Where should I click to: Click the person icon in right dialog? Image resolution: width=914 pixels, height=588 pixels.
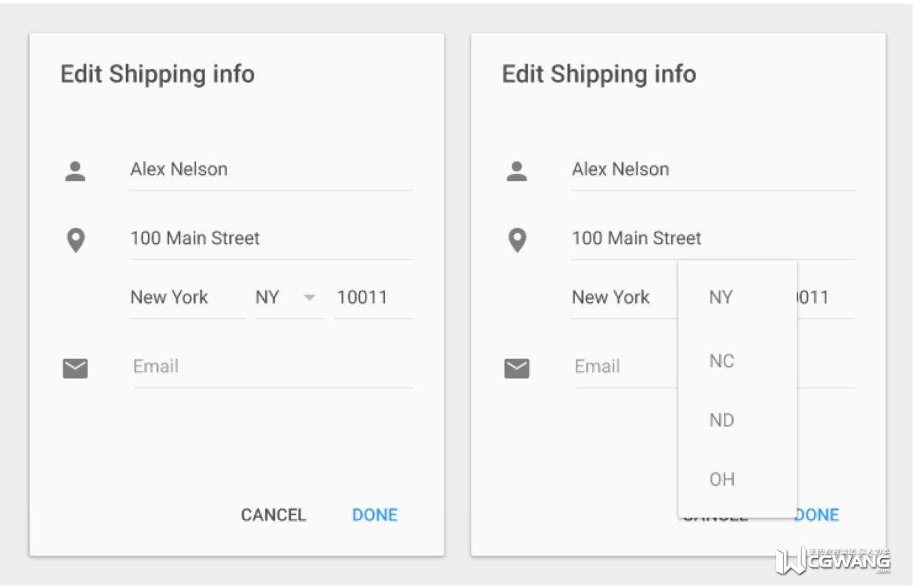click(x=517, y=171)
